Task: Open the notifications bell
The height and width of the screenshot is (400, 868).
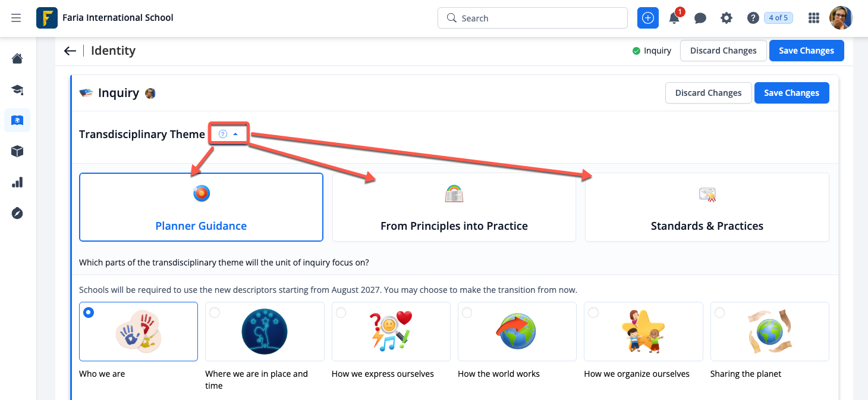Action: (x=674, y=18)
